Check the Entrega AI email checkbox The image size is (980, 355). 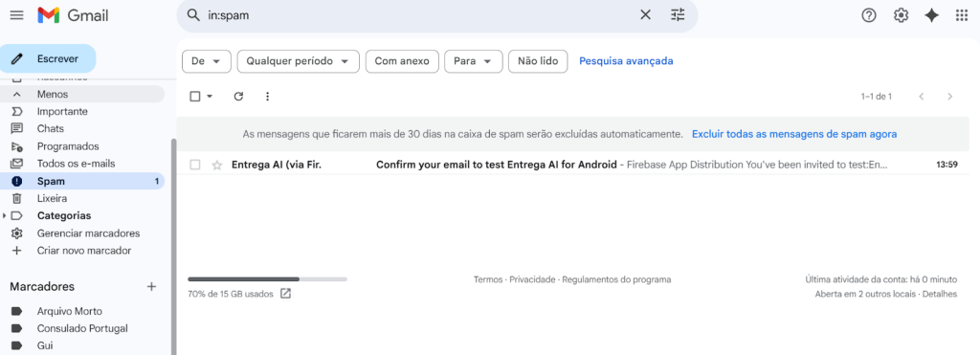tap(195, 165)
